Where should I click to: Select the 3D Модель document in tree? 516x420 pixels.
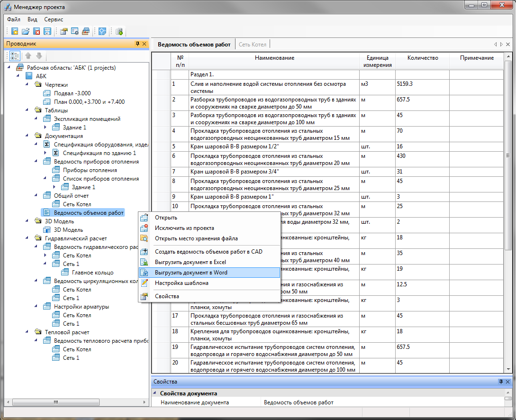[68, 230]
